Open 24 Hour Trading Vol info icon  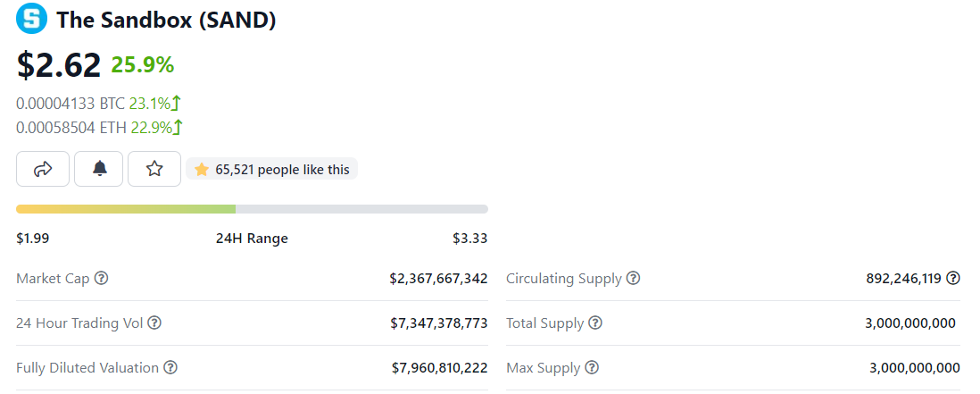[x=154, y=323]
